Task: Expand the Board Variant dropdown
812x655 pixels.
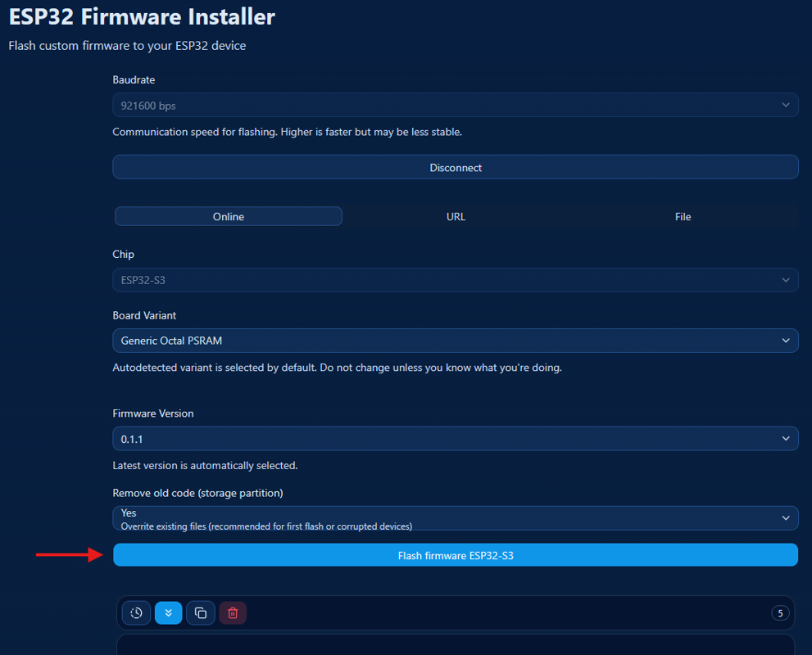Action: [456, 341]
